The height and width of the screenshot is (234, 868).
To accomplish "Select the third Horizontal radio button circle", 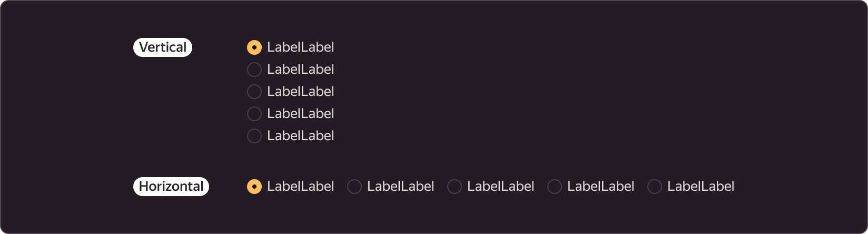I will click(455, 187).
